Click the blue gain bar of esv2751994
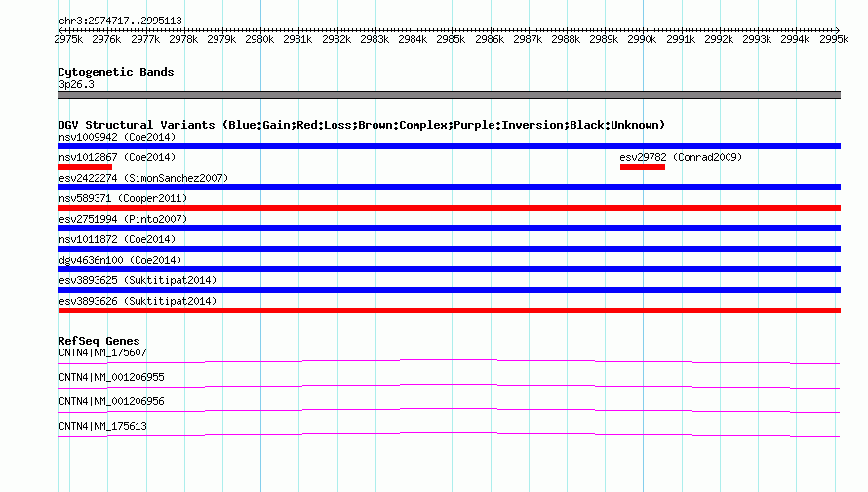The image size is (868, 492). (x=449, y=228)
